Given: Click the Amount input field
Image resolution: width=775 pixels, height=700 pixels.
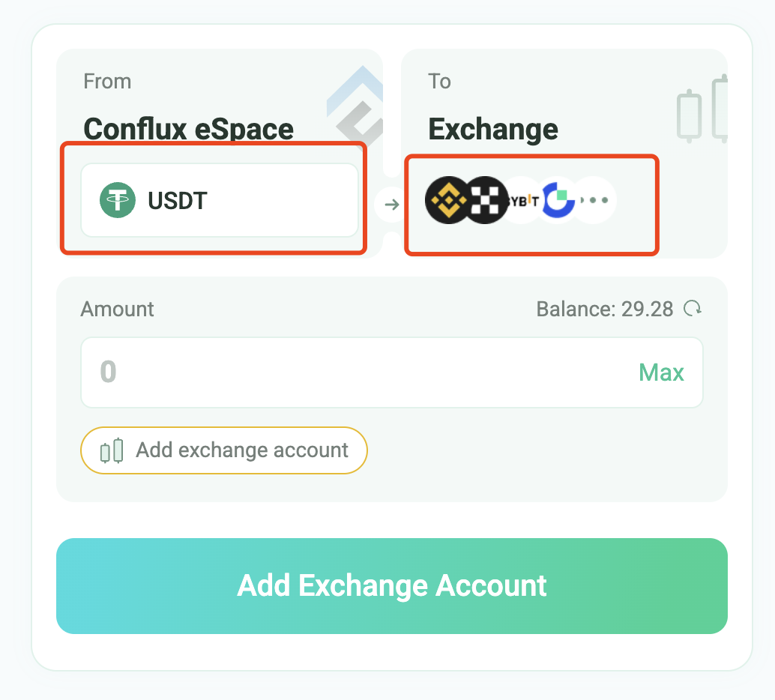Looking at the screenshot, I should [x=391, y=372].
